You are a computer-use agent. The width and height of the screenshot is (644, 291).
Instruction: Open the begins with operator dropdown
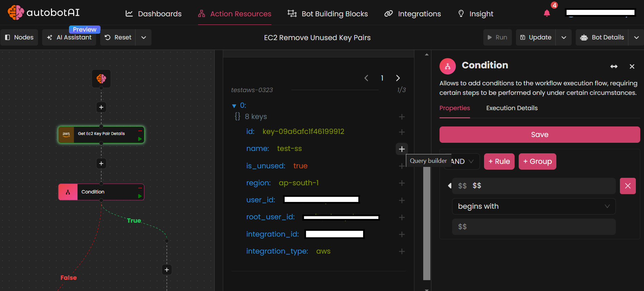[534, 206]
